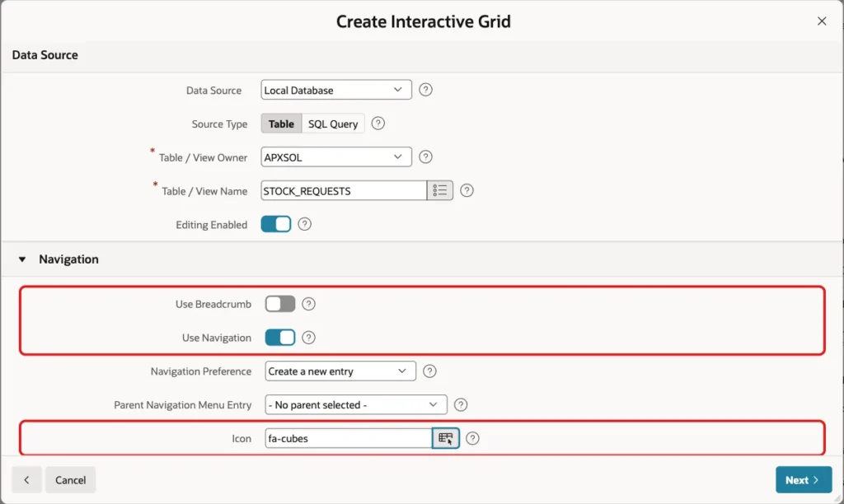Open help for Parent Navigation Menu Entry
The width and height of the screenshot is (844, 504).
coord(461,405)
